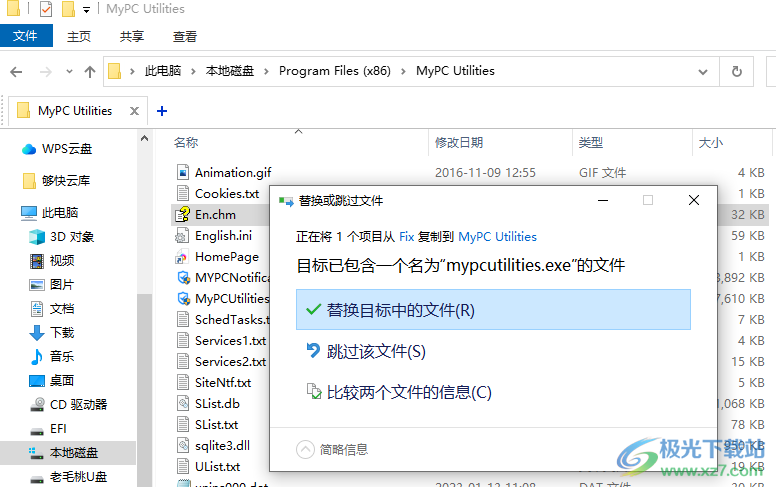Click the HomePage shortcut icon
Screen dimensions: 776x487
pos(182,257)
